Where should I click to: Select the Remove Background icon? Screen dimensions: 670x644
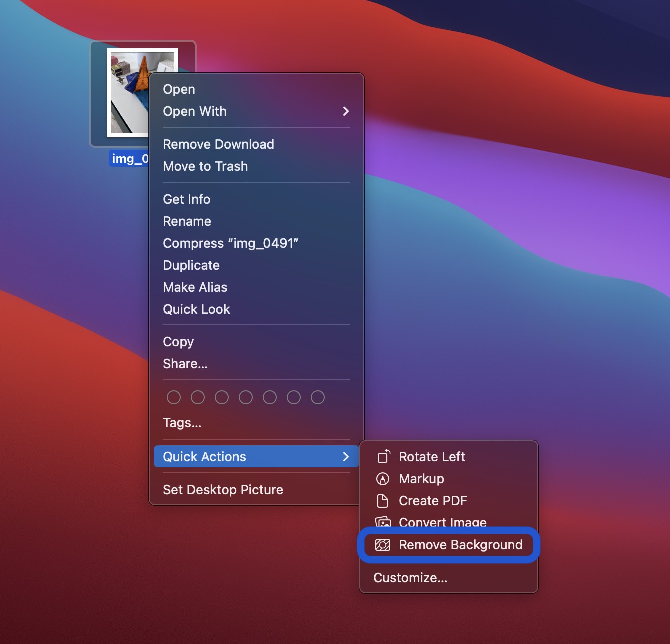pos(383,545)
